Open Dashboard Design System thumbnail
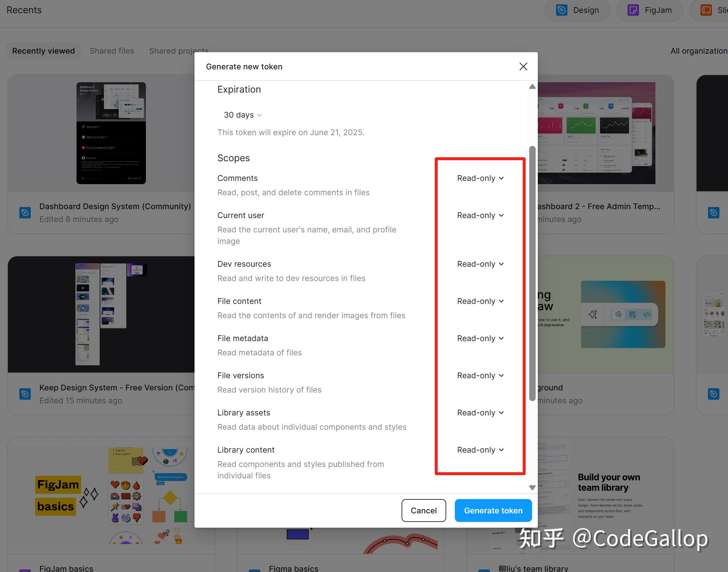728x572 pixels. [x=111, y=133]
